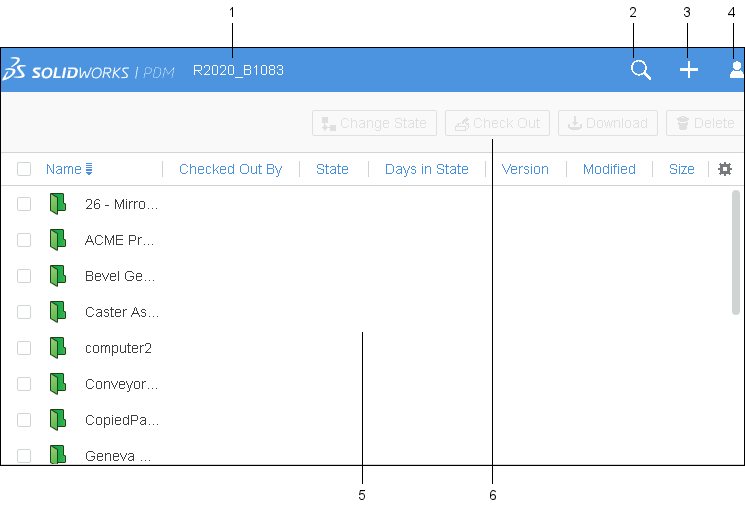The height and width of the screenshot is (507, 745).
Task: Click the Bevel Ge folder icon
Action: tap(58, 276)
